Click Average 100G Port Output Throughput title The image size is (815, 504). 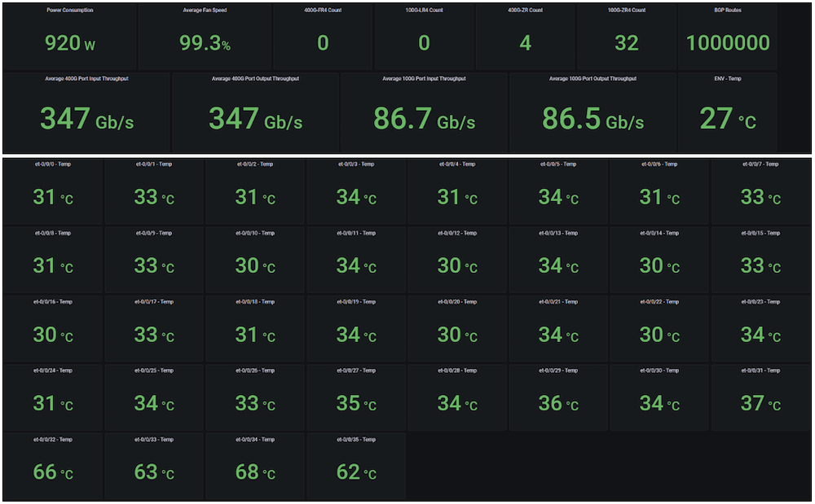[593, 79]
